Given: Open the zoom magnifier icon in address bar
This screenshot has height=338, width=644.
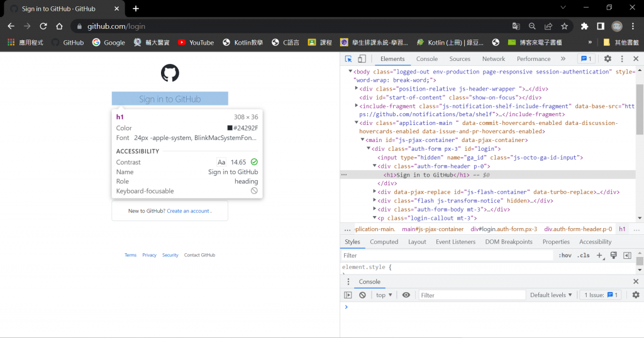Looking at the screenshot, I should (532, 26).
